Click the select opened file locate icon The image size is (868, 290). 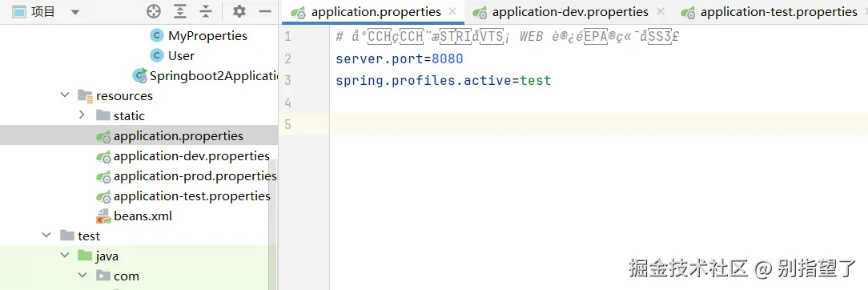click(153, 12)
